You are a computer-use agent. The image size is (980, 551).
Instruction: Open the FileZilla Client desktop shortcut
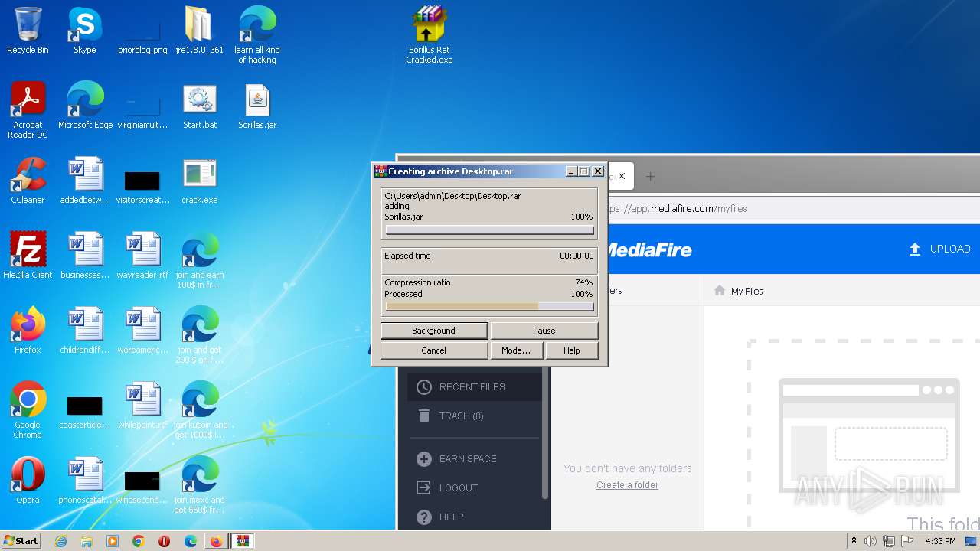(28, 256)
